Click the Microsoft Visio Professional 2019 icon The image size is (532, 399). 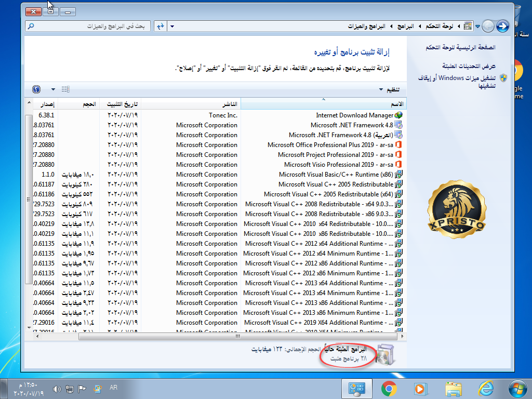pos(398,165)
